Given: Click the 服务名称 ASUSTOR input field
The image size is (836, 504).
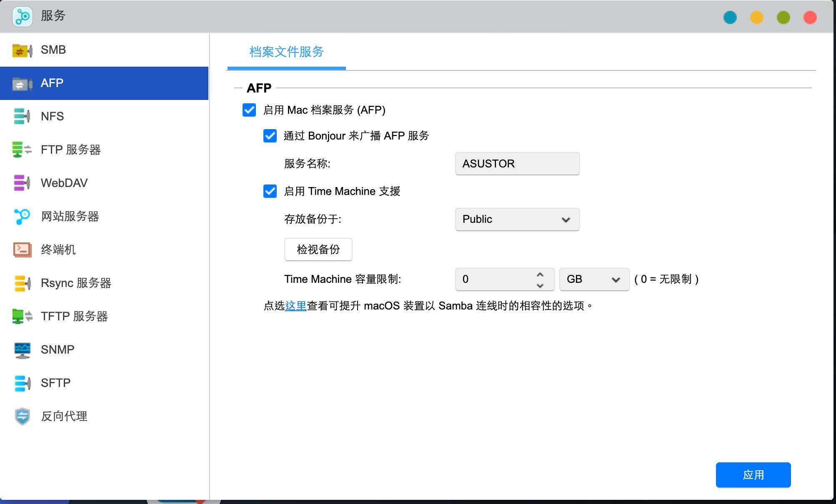Looking at the screenshot, I should tap(517, 164).
